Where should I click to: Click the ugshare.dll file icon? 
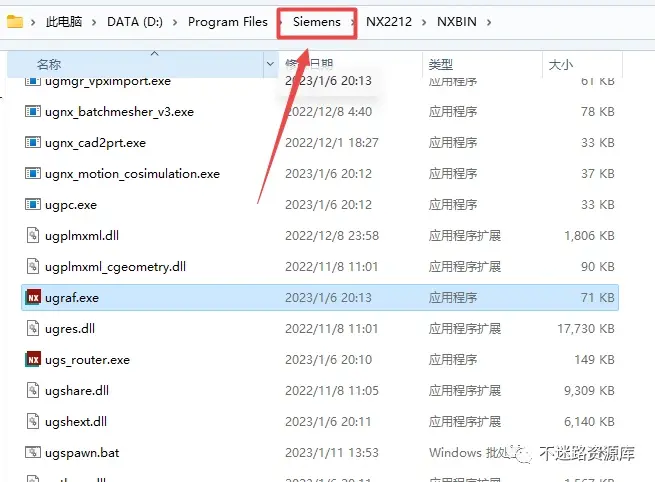point(33,391)
